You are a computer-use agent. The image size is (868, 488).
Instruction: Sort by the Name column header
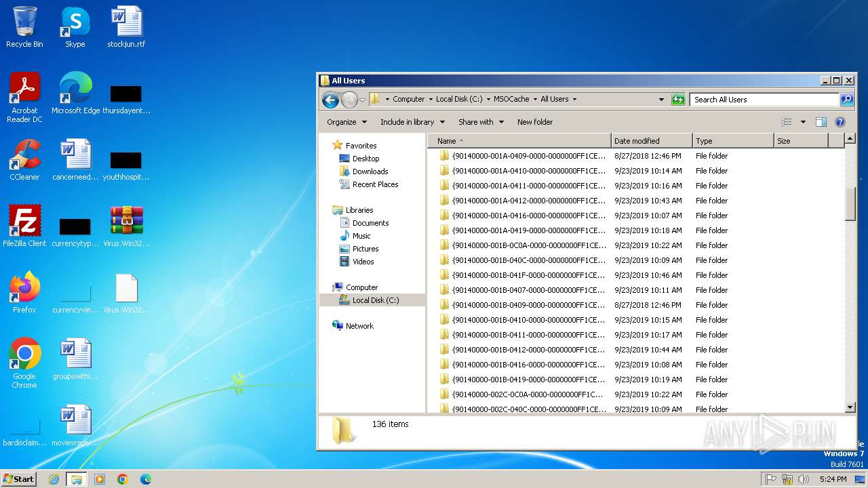(519, 141)
